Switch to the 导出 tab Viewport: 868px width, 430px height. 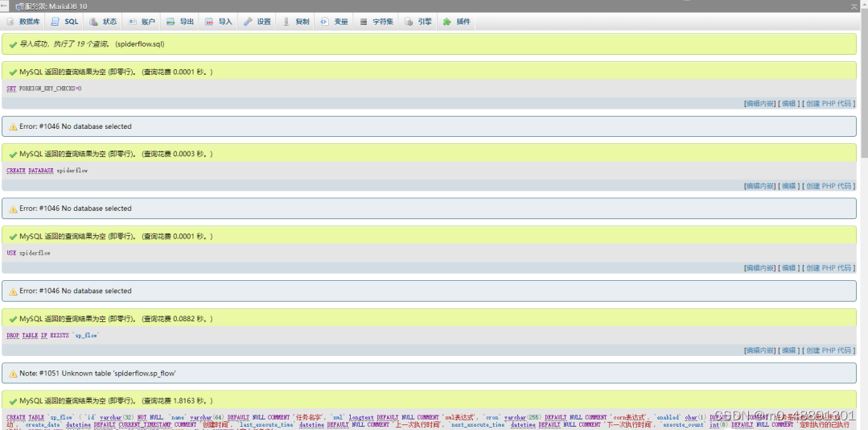pyautogui.click(x=180, y=22)
